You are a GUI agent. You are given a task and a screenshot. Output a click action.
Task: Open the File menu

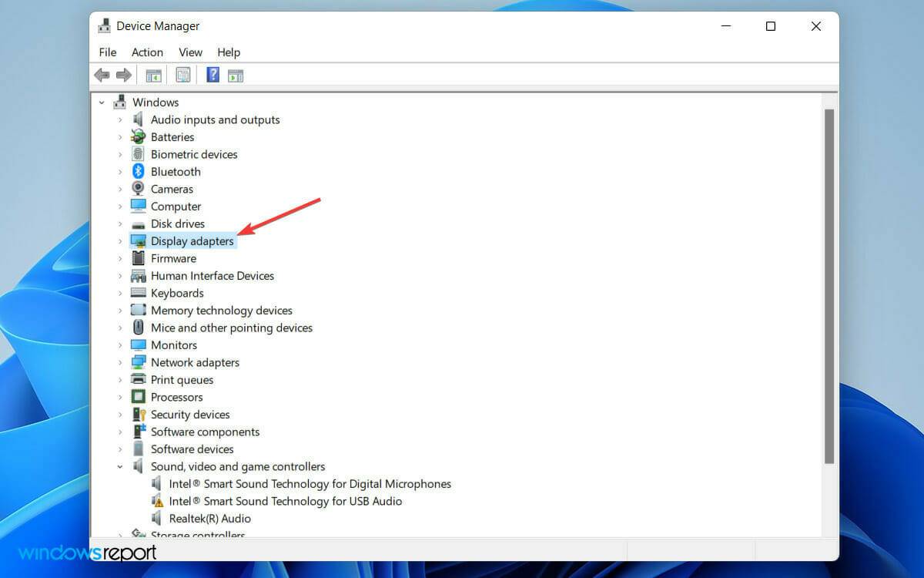point(108,52)
